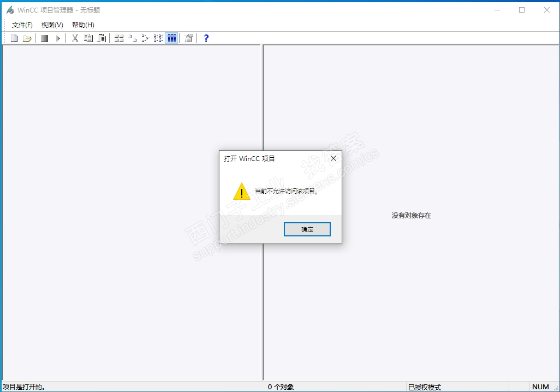Click the copy toolbar icon
The height and width of the screenshot is (392, 560).
88,38
